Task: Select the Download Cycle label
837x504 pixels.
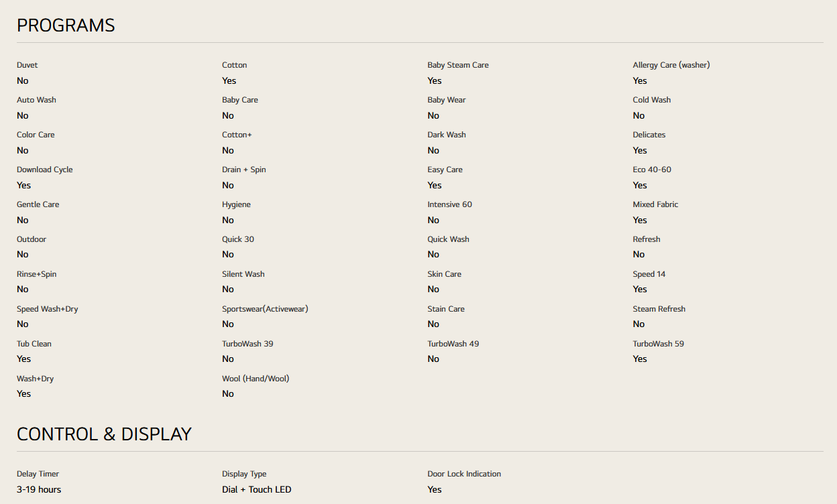Action: [x=45, y=170]
